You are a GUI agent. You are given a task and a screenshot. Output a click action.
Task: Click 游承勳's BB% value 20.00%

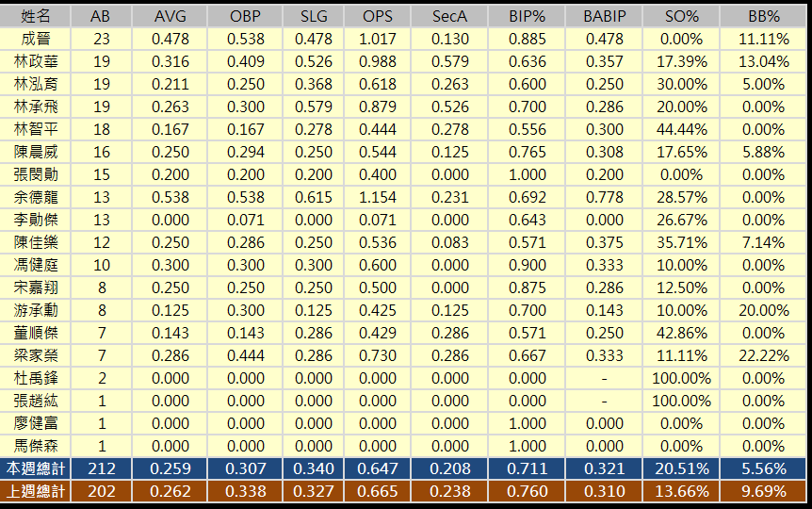click(764, 310)
